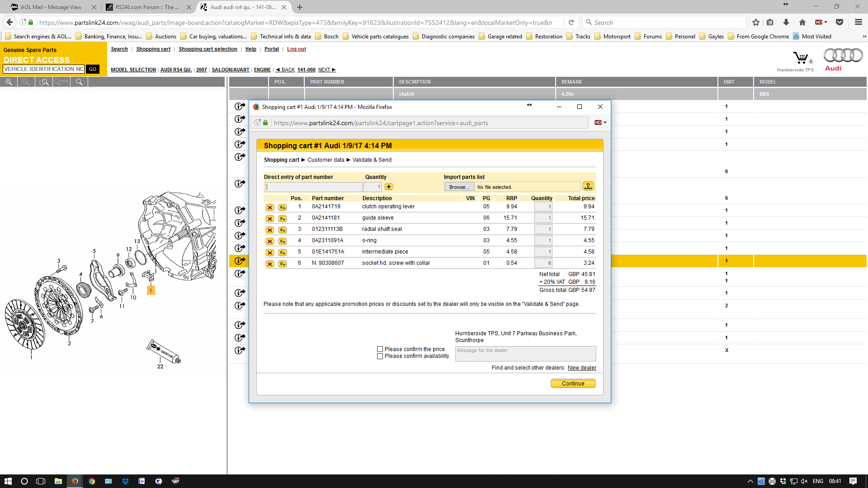Show hidden system tray icons

[750, 481]
